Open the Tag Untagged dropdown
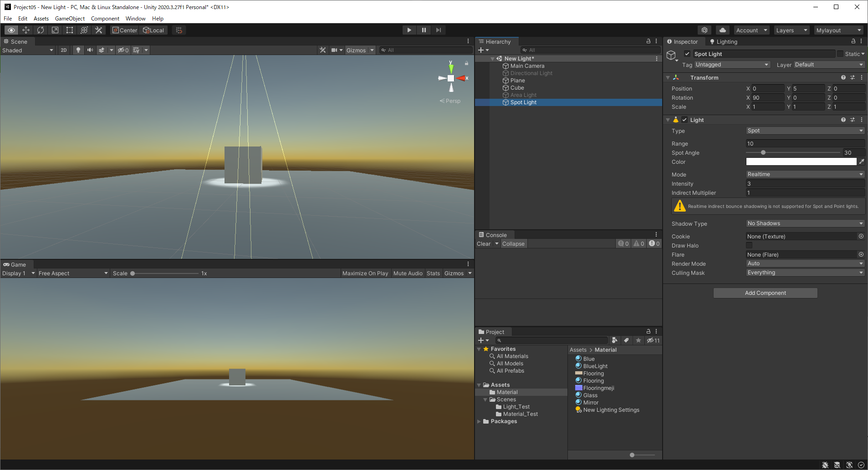 click(732, 65)
